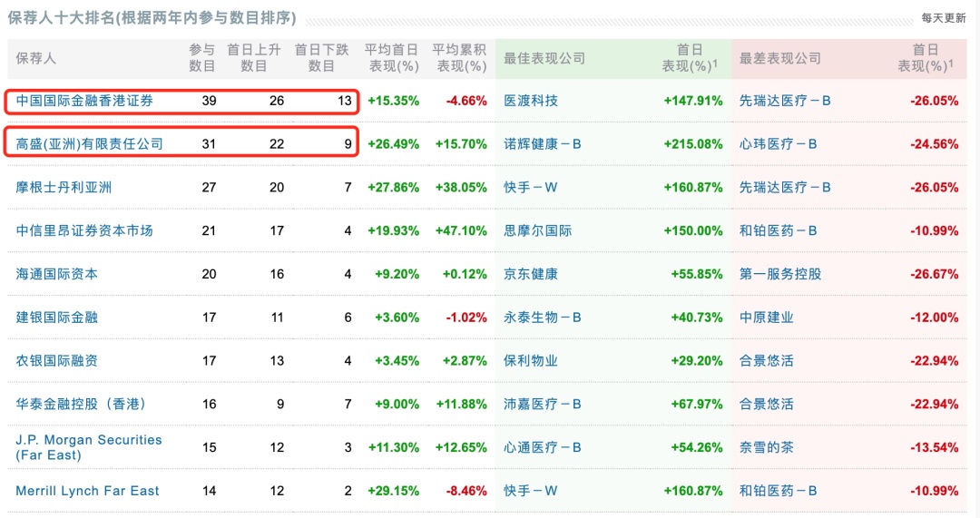
Task: Click the 保荐人十大排名 section title
Action: (x=152, y=17)
